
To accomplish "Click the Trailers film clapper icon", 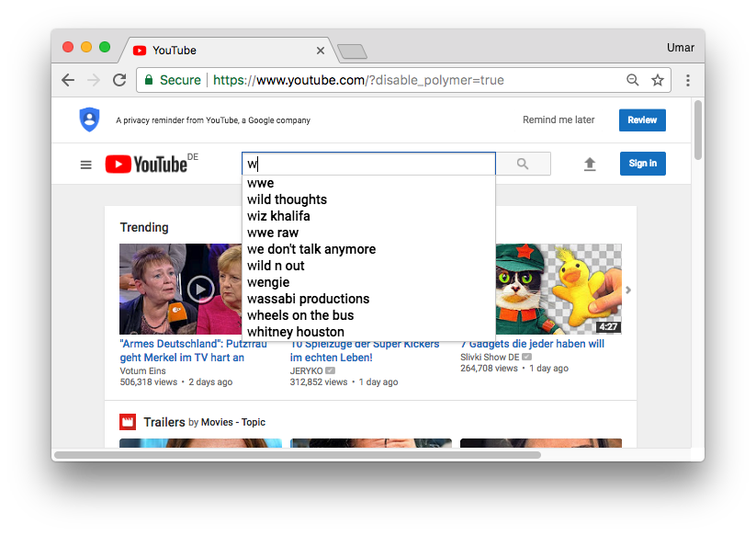I will [x=128, y=422].
